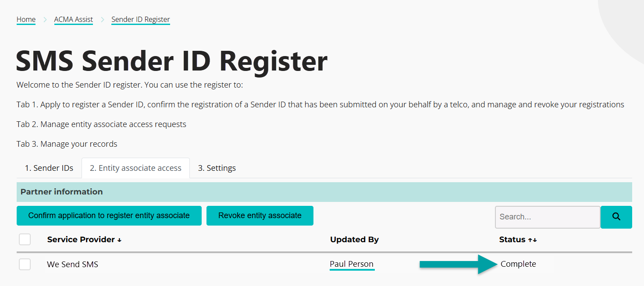Switch to the Sender IDs tab
644x286 pixels.
[49, 168]
